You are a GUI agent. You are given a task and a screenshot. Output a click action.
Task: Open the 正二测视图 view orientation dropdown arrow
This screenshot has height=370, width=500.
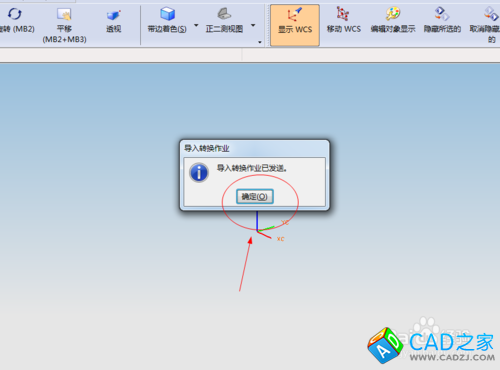(x=253, y=25)
